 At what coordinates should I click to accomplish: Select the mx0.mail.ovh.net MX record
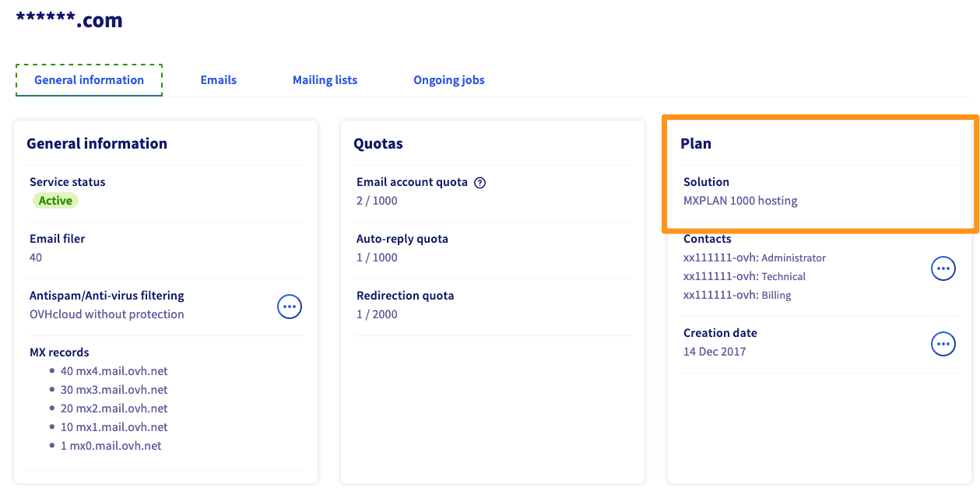tap(111, 446)
